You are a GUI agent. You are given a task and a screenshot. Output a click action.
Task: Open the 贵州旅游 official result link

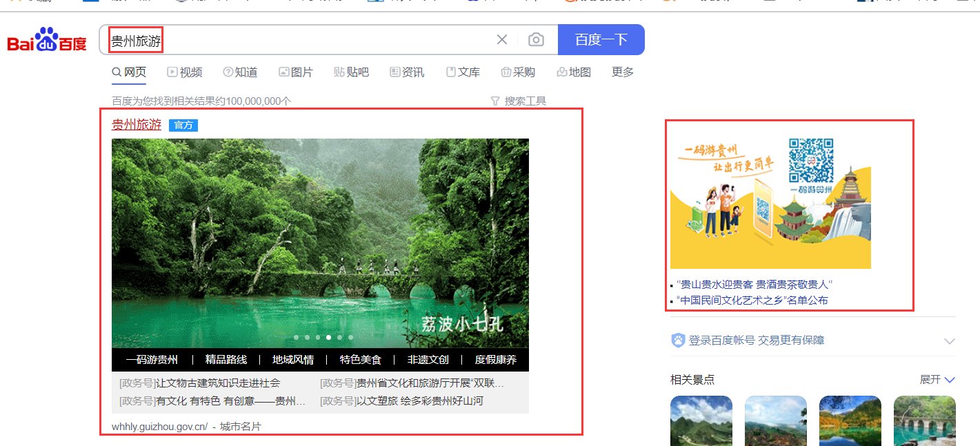(137, 125)
